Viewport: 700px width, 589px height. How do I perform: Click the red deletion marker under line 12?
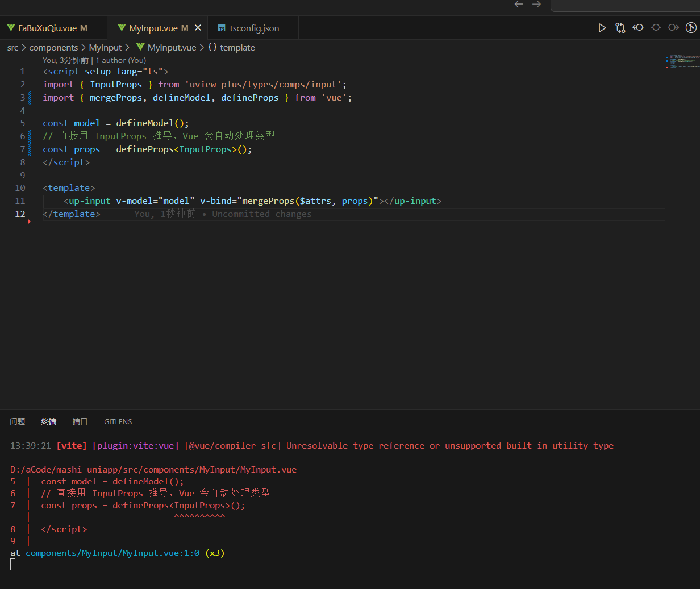pos(29,222)
